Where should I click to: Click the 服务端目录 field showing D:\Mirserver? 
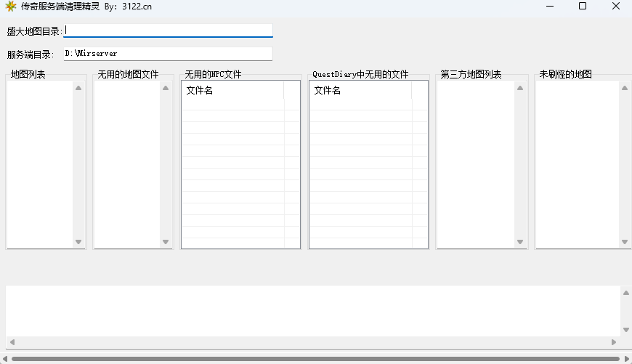pyautogui.click(x=168, y=54)
